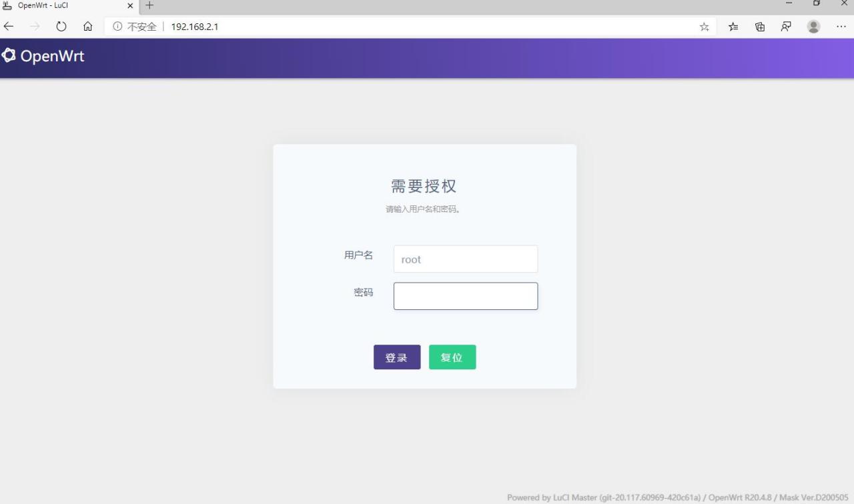Screen dimensions: 854x504
Task: Click the 用户名 label
Action: click(359, 255)
